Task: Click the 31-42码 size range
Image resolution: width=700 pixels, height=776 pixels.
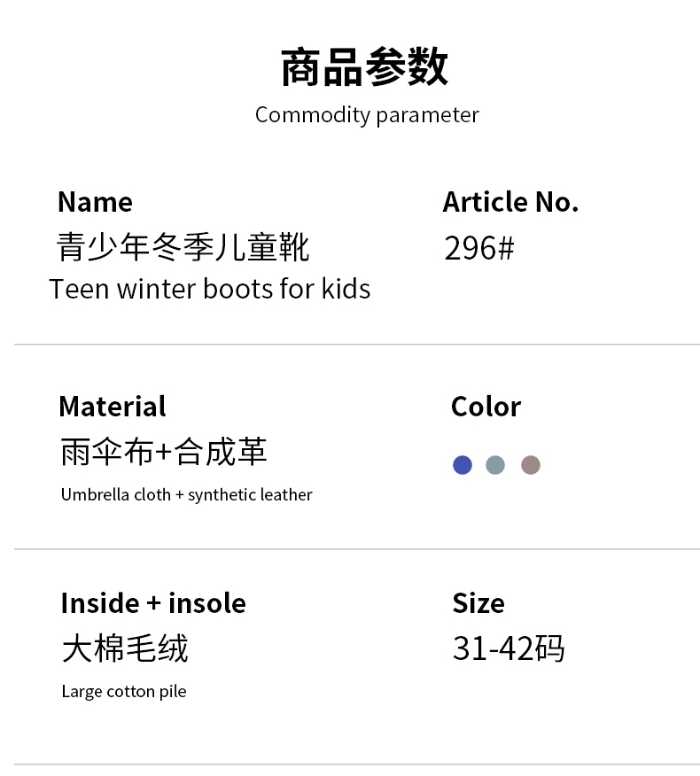Action: point(508,648)
